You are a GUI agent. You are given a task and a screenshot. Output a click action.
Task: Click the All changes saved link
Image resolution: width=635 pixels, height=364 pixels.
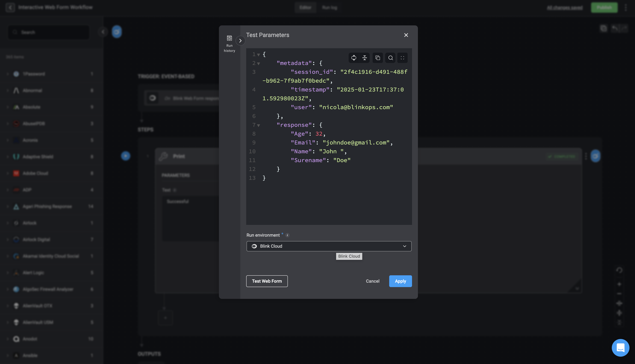[565, 8]
